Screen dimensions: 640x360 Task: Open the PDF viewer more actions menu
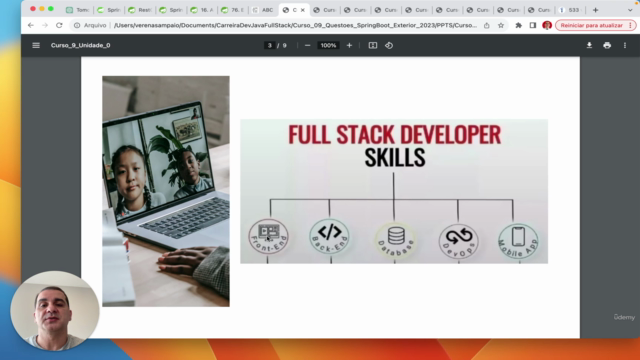coord(624,45)
